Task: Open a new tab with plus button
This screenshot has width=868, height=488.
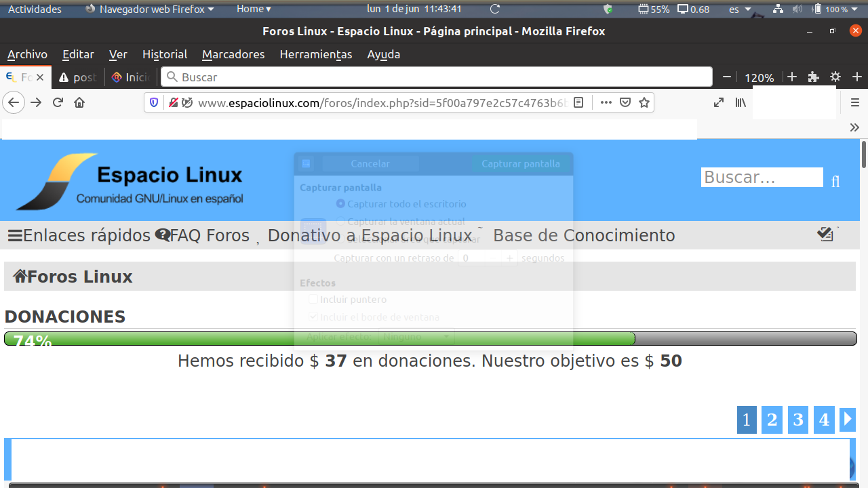Action: pyautogui.click(x=857, y=77)
